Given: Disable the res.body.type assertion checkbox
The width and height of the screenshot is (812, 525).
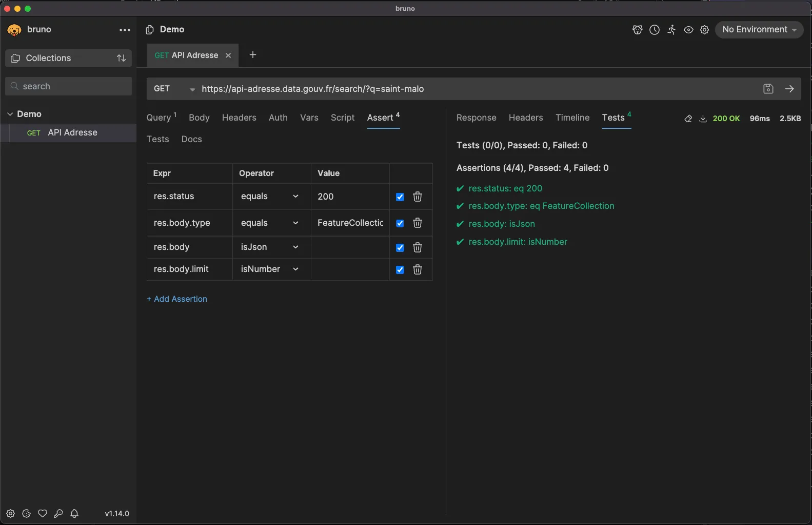Looking at the screenshot, I should [x=400, y=223].
